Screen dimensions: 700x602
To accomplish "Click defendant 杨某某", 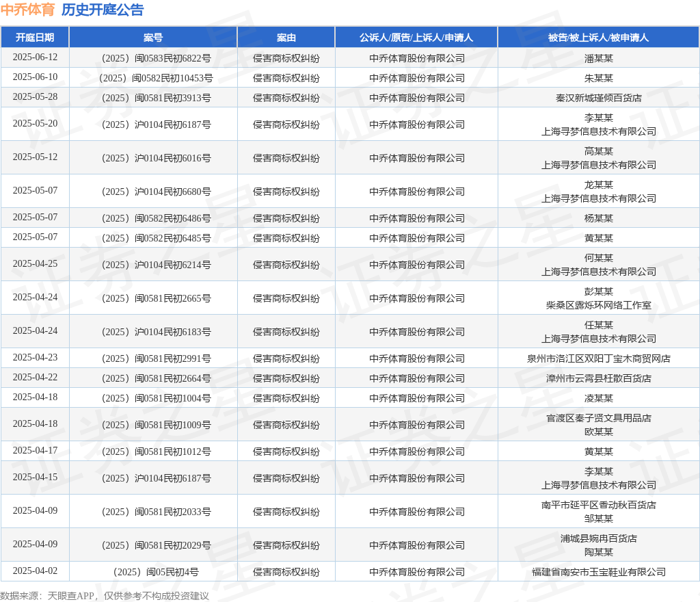I will click(x=599, y=218).
